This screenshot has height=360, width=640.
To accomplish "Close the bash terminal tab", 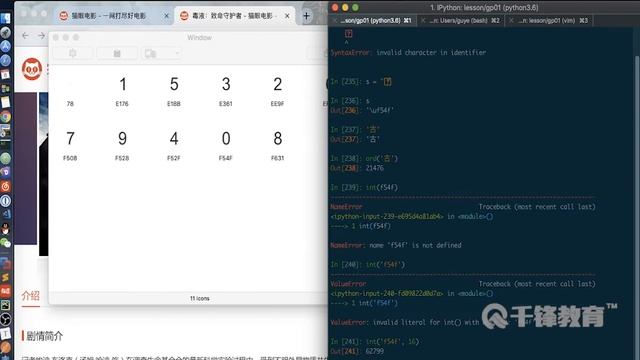I will click(423, 20).
